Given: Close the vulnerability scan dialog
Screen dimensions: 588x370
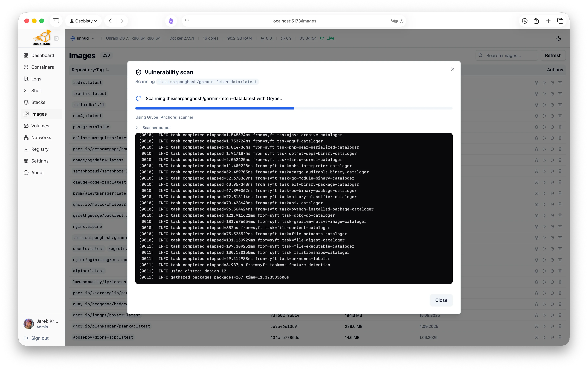Looking at the screenshot, I should (x=452, y=69).
